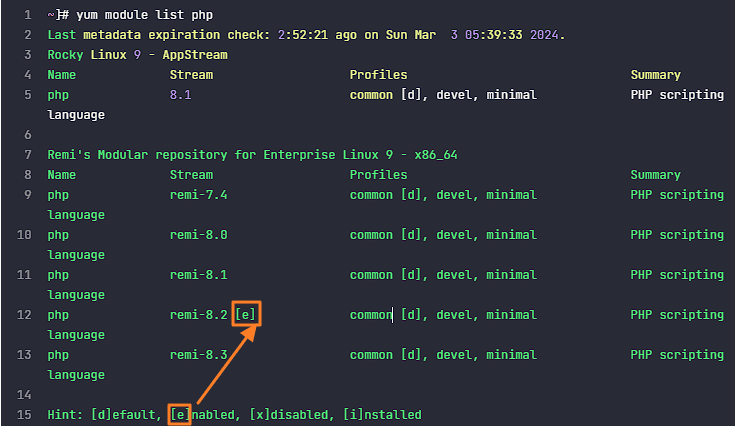Screen dimensions: 735x426
Task: Select the remi-8.0 stream text
Action: [198, 235]
